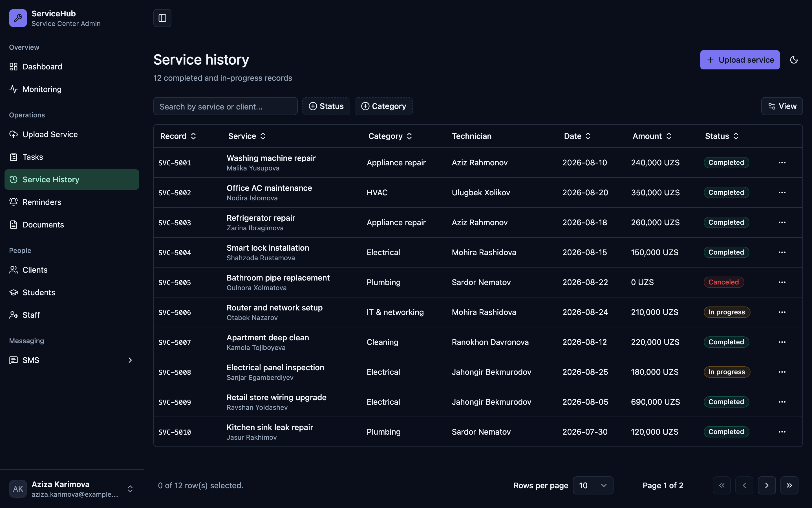
Task: Select Service History sidebar item
Action: point(72,179)
